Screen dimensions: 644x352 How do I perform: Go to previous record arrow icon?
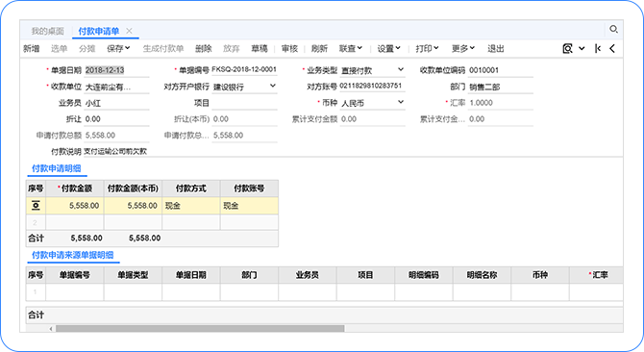point(612,48)
